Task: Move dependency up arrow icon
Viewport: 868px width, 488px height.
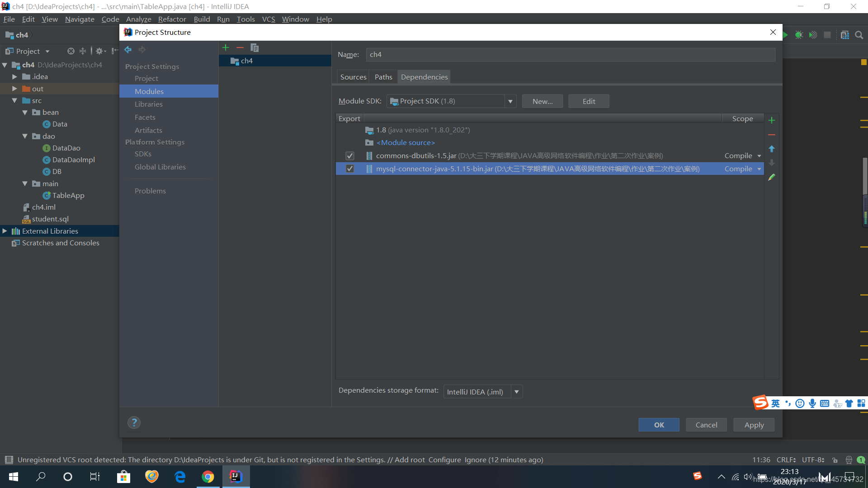Action: (772, 149)
